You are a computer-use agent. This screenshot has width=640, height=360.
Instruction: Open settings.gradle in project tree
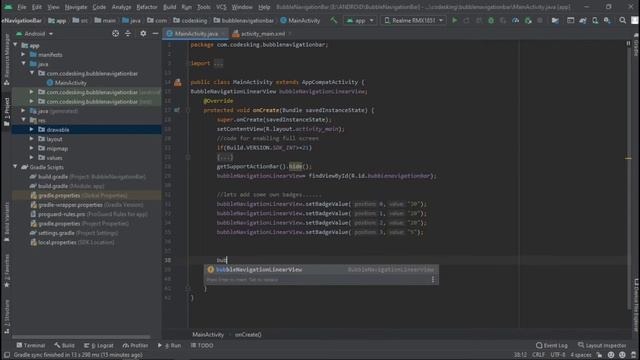74,233
